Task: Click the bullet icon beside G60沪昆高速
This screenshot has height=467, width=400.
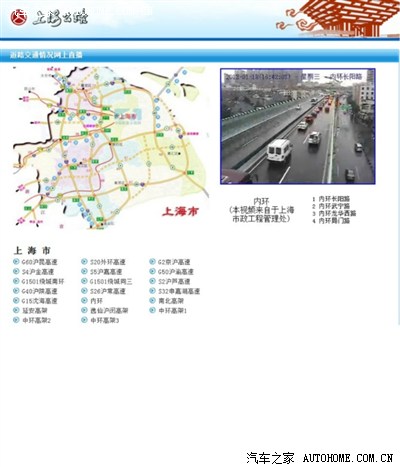Action: [16, 262]
